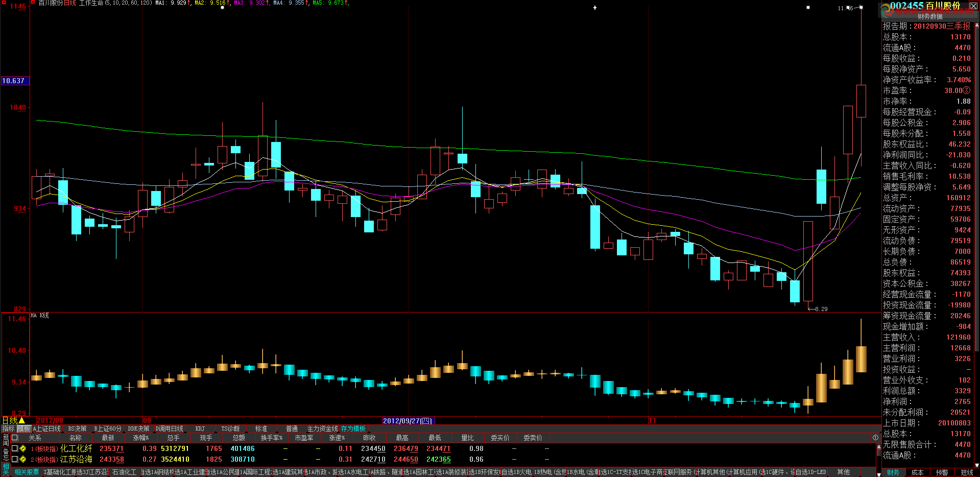This screenshot has width=980, height=477.
Task: Check the box for 江苏沿海 row
Action: [x=15, y=459]
